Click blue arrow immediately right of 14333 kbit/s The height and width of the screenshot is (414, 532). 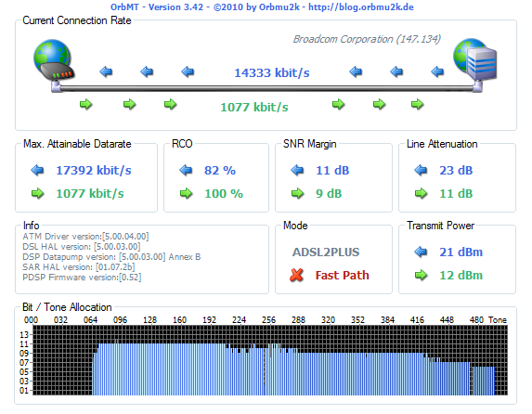coord(356,72)
